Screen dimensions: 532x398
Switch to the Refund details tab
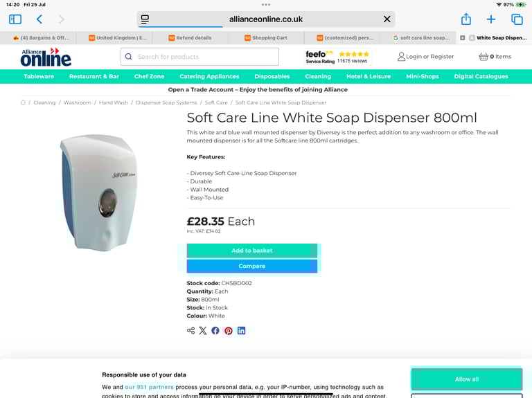tap(190, 38)
